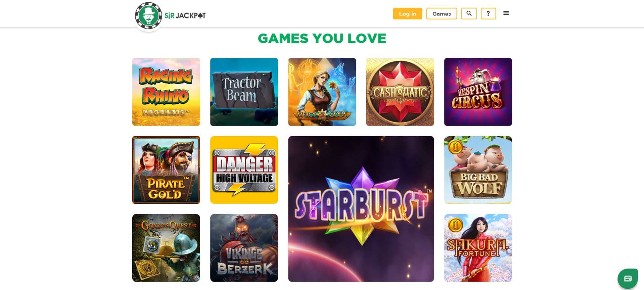
Task: Launch the Respin Circus game
Action: point(478,92)
